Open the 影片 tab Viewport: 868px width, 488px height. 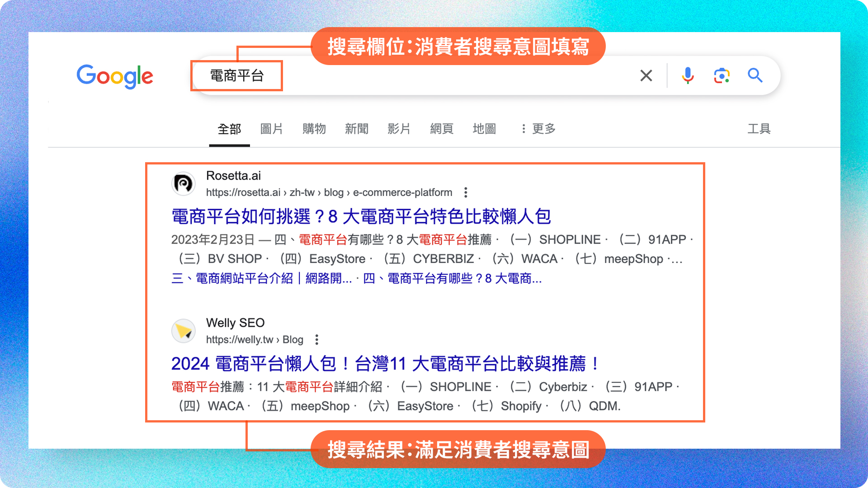coord(399,129)
